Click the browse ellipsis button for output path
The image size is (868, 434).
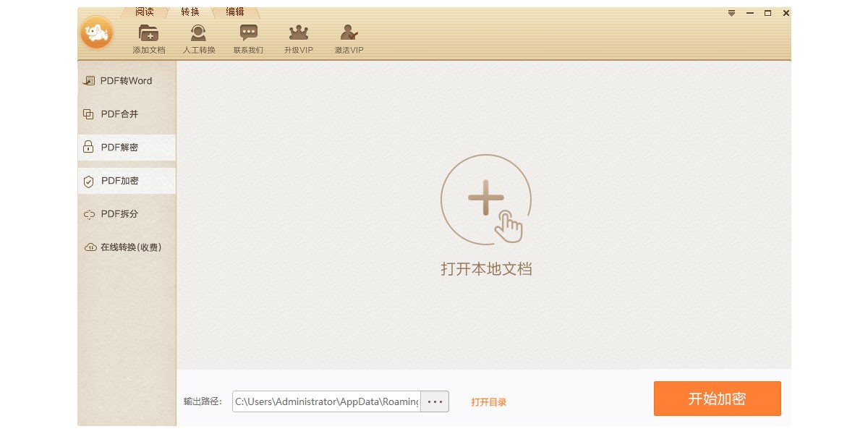coord(435,401)
